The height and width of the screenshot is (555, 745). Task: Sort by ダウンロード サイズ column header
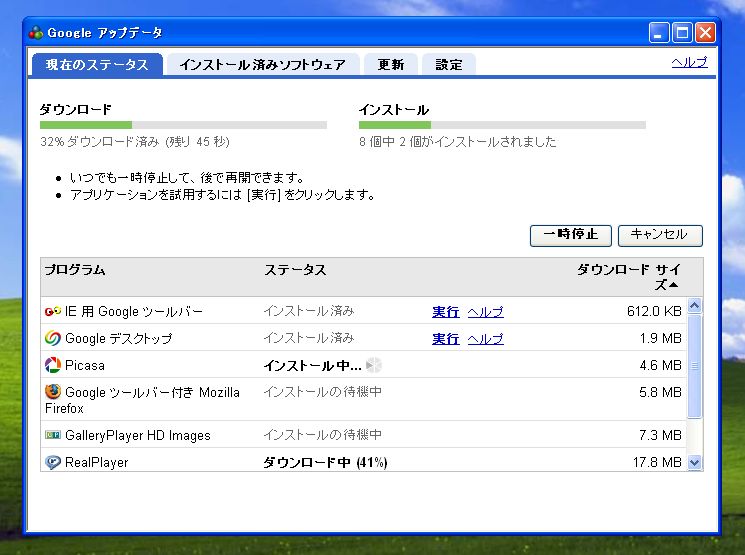pos(629,277)
